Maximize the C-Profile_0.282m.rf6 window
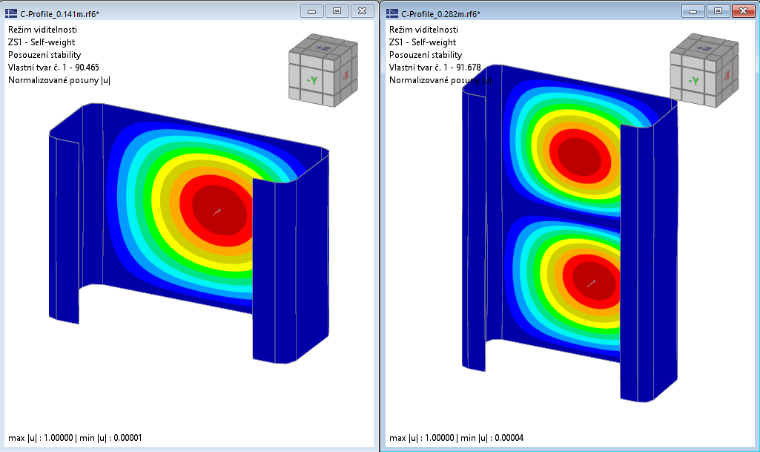Image resolution: width=760 pixels, height=452 pixels. pyautogui.click(x=718, y=11)
